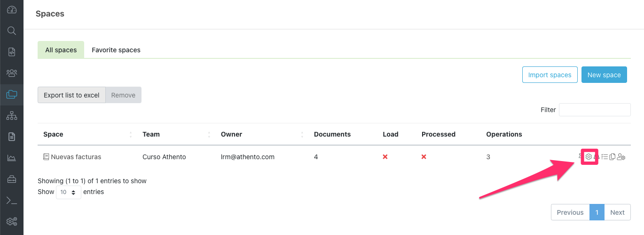
Task: Open the terminal console sidebar icon
Action: 12,200
